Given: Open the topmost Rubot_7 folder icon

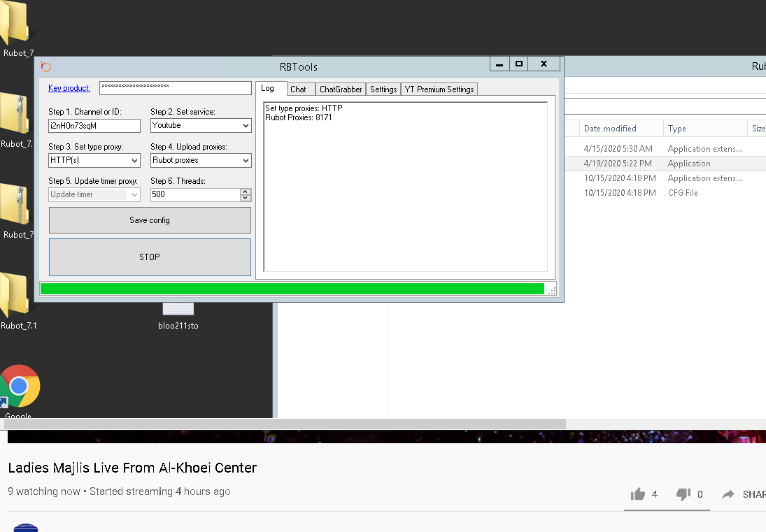Looking at the screenshot, I should (15, 27).
